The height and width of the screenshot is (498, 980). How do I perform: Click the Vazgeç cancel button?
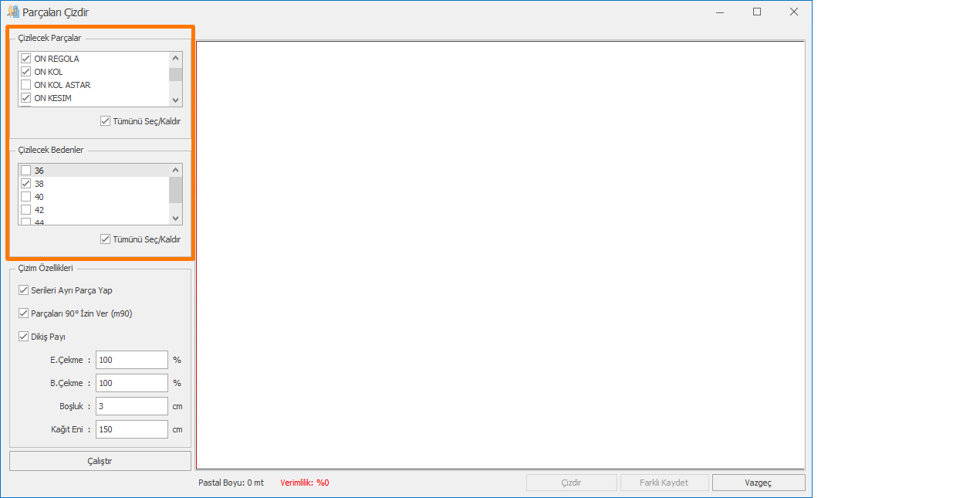click(x=758, y=483)
